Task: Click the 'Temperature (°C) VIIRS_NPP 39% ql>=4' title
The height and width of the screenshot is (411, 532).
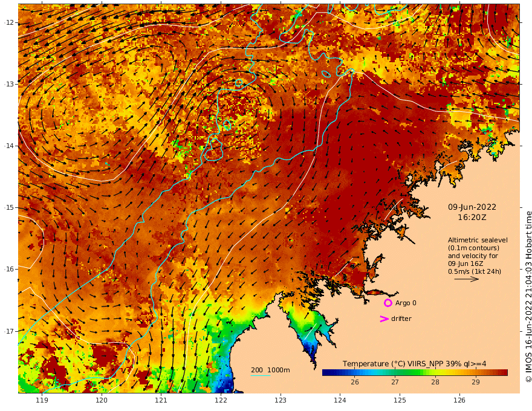Action: 414,364
